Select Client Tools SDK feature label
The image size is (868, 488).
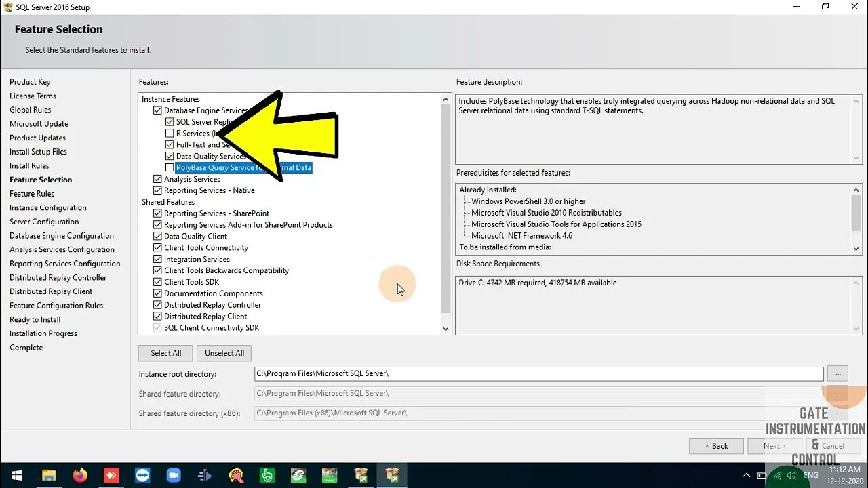[193, 282]
